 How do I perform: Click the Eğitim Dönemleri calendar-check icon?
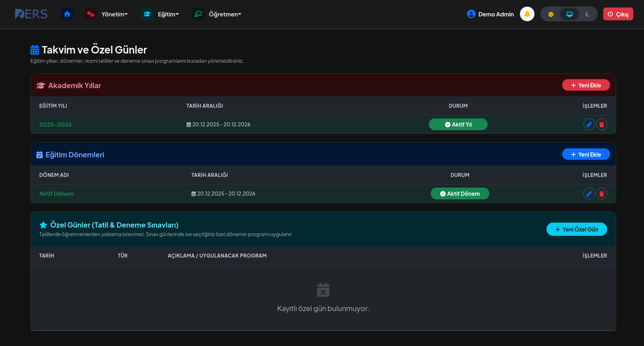coord(40,155)
